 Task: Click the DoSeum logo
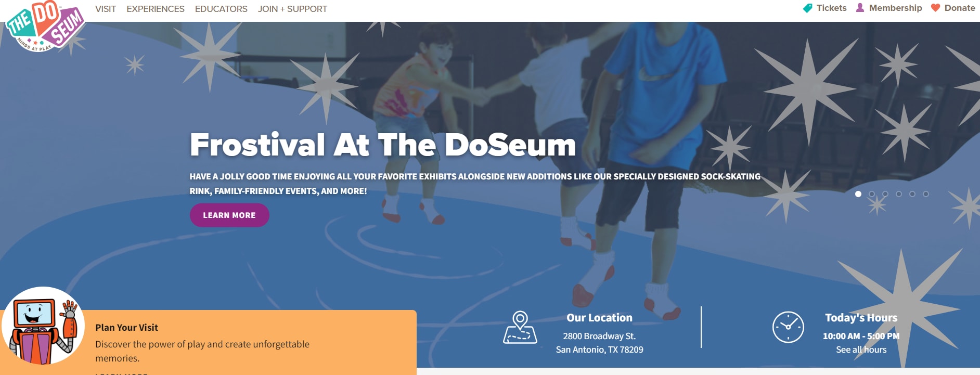pos(45,26)
